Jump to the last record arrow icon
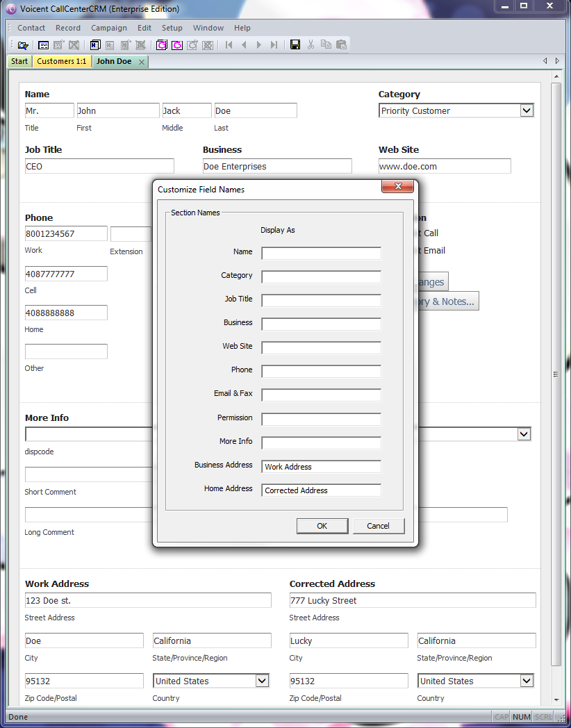The width and height of the screenshot is (571, 728). pyautogui.click(x=274, y=45)
